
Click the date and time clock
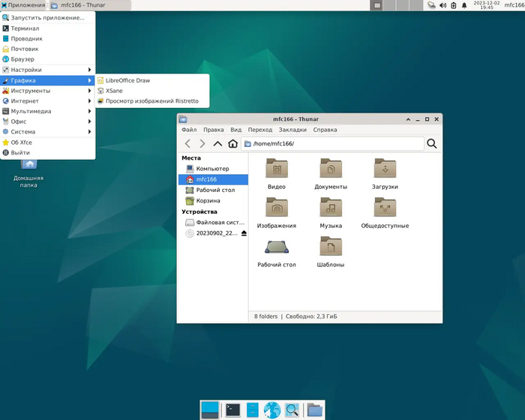[487, 5]
